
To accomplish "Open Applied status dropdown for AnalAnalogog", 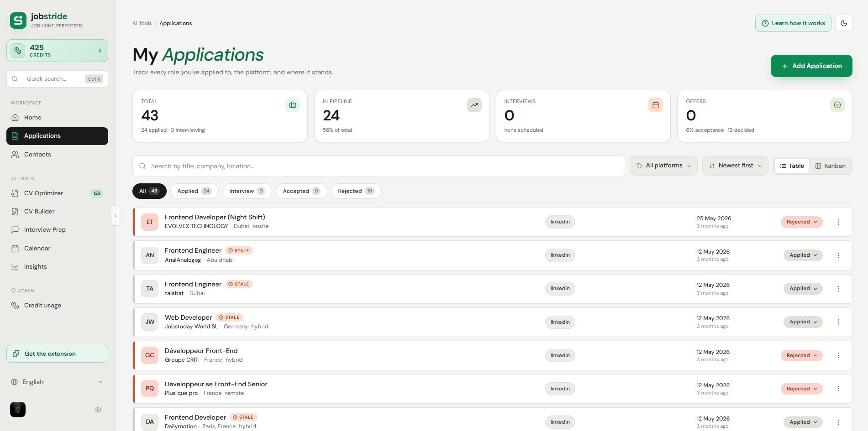I will [803, 255].
